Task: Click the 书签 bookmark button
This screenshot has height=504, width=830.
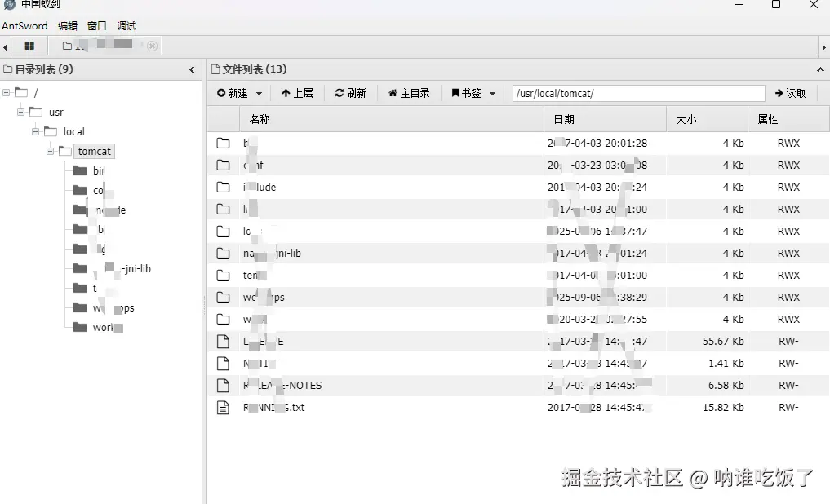Action: (466, 93)
